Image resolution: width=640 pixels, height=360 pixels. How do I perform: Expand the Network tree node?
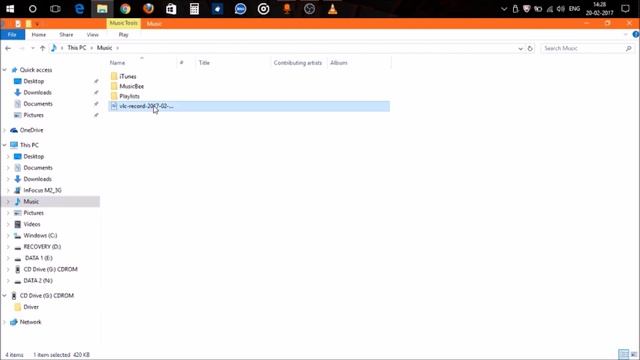[x=4, y=322]
